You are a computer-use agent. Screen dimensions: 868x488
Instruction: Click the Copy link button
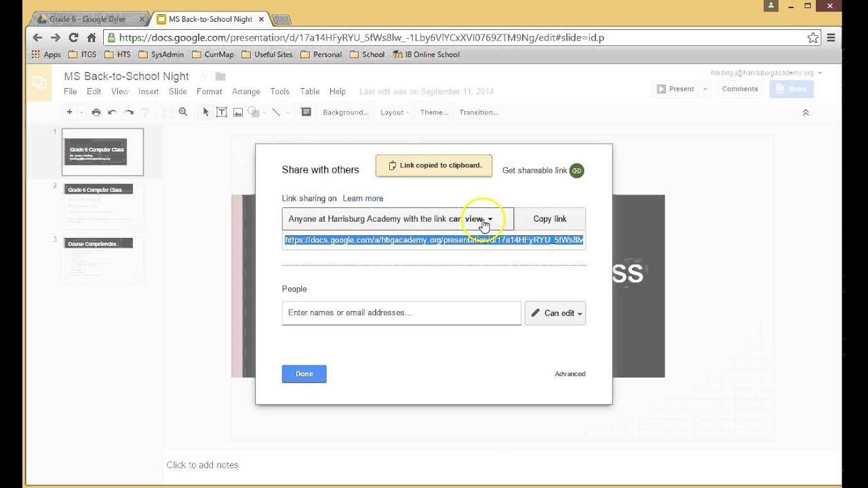point(550,219)
